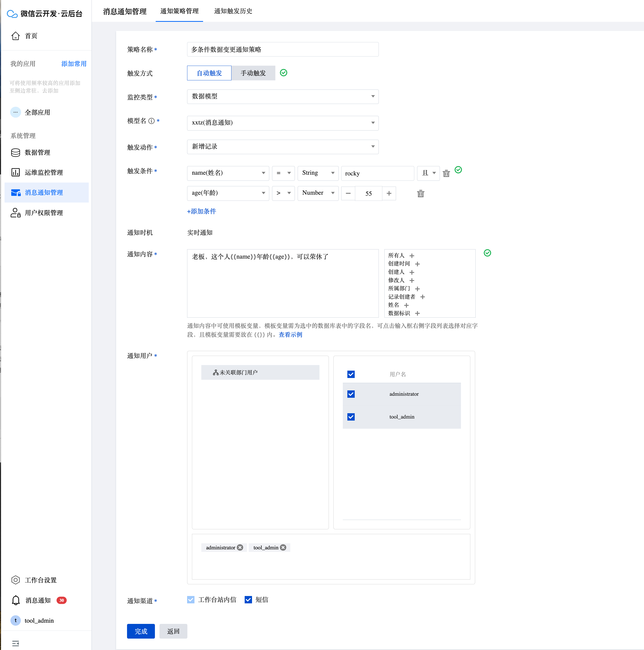Screen dimensions: 644x650
Task: Increase age value with plus stepper
Action: 389,193
